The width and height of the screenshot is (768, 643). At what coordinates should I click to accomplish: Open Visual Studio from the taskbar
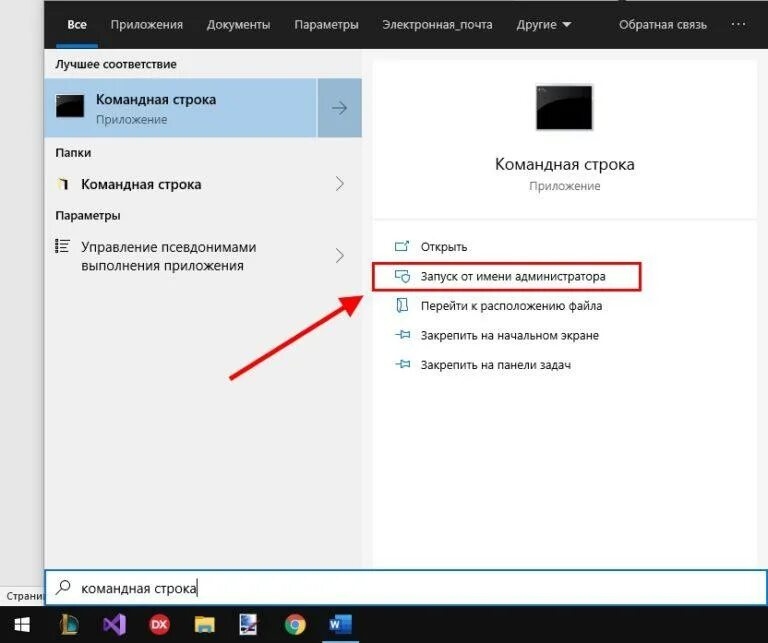pos(115,624)
